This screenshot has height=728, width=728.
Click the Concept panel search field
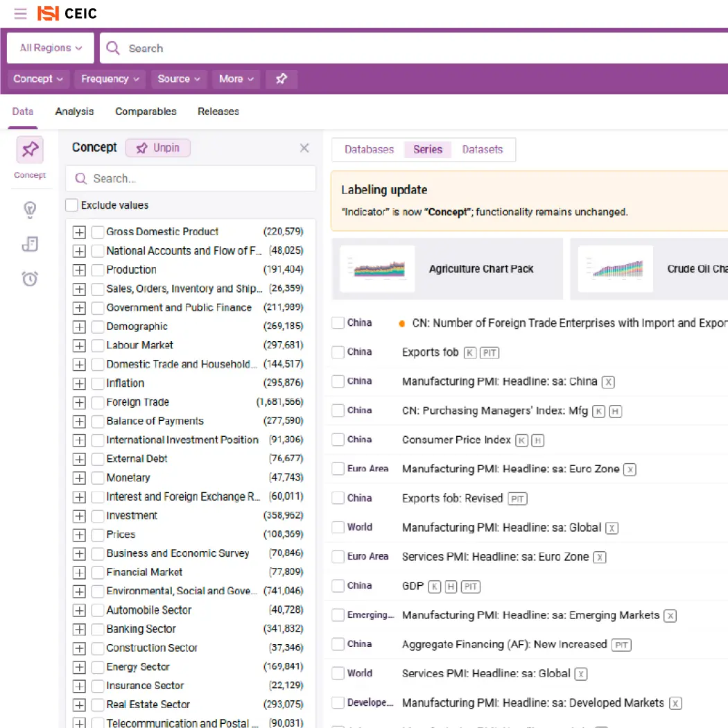[x=191, y=179]
